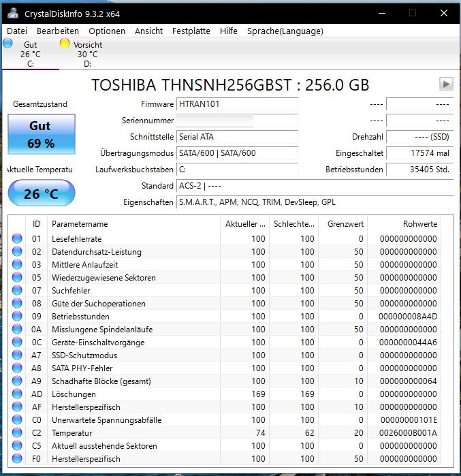Select drive C: tab with Gut status

tap(31, 54)
